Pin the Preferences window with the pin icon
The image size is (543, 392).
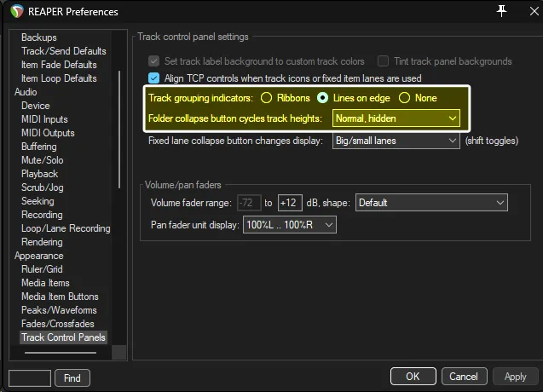point(501,11)
